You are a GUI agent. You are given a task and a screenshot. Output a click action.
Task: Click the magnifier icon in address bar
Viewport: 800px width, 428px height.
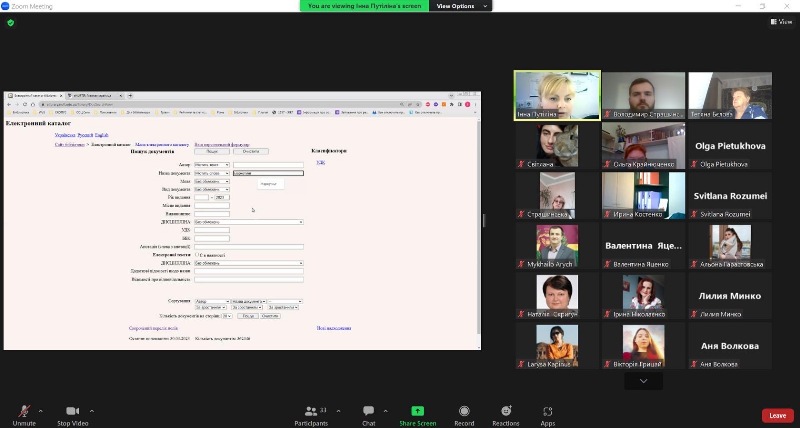[402, 104]
